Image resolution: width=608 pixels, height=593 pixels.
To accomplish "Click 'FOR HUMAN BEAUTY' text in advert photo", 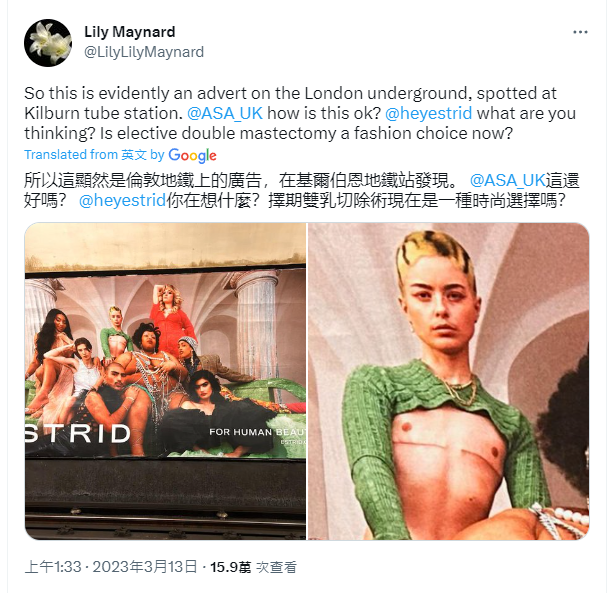I will point(257,432).
